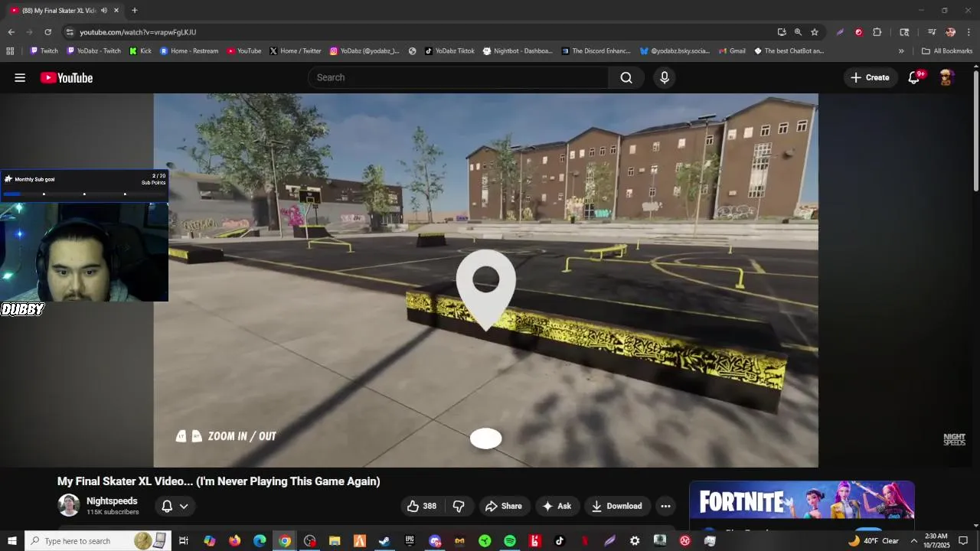This screenshot has height=551, width=980.
Task: Open Nightspeeds channel avatar
Action: [69, 505]
